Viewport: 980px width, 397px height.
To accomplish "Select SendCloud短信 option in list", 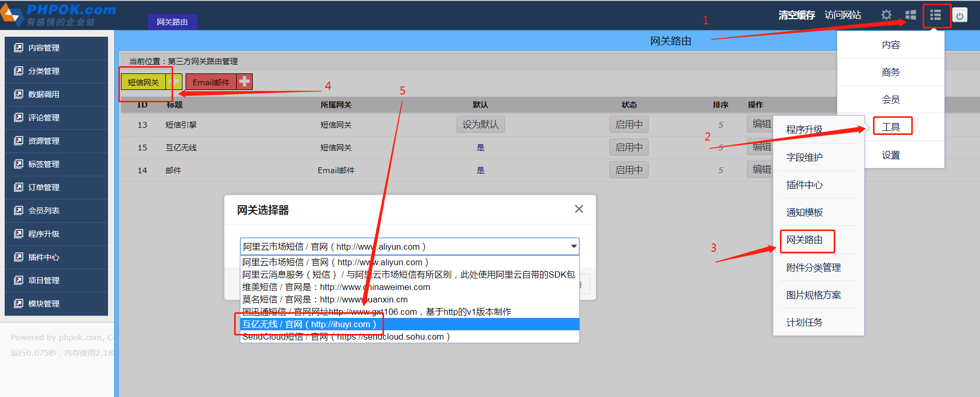I will (x=409, y=337).
